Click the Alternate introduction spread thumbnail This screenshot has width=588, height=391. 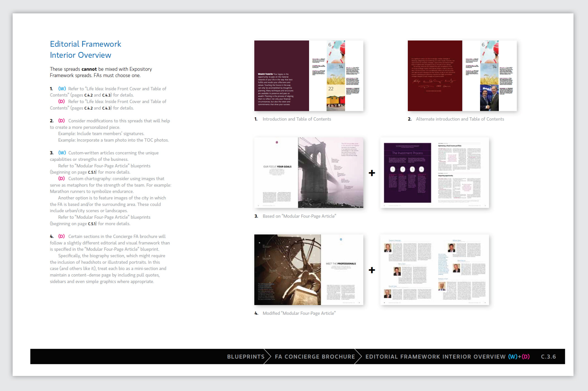(462, 76)
